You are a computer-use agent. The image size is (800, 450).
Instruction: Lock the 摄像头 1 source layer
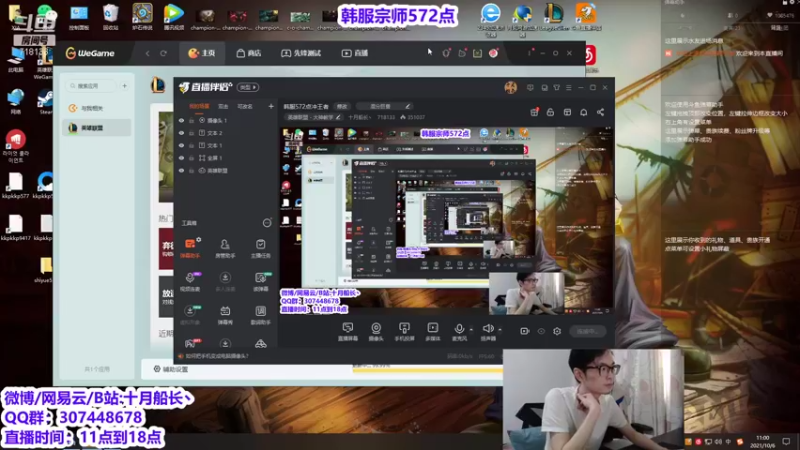191,120
